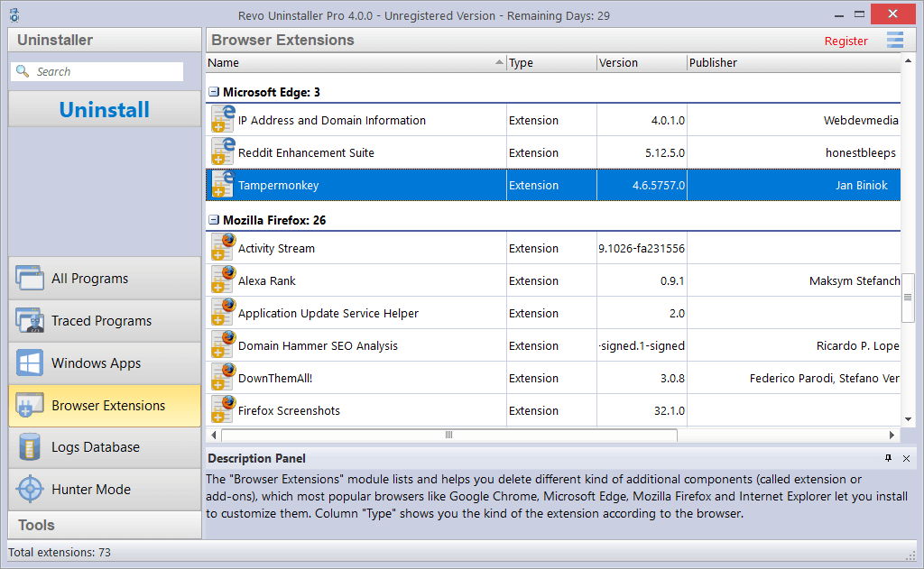Click the DownThemAll! Firefox extension icon
The height and width of the screenshot is (569, 924).
tap(222, 378)
